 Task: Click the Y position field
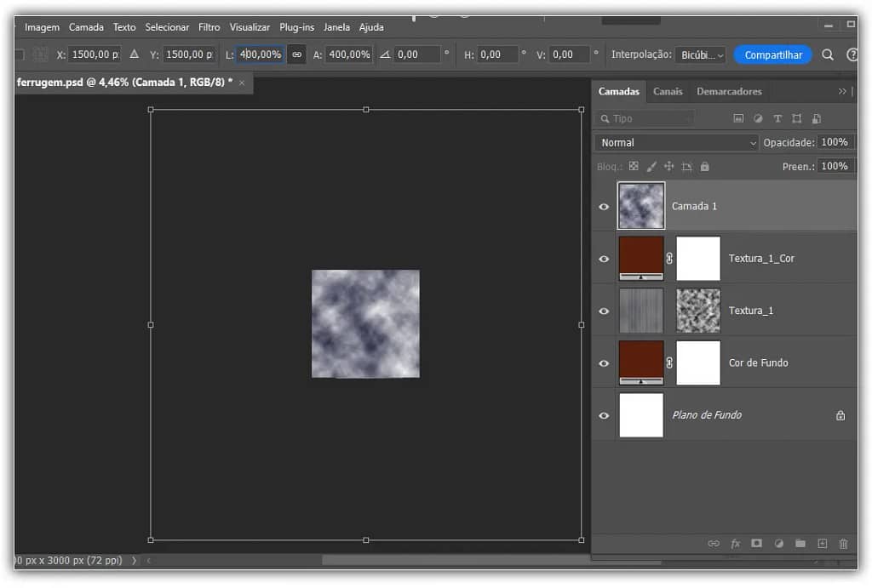(189, 54)
